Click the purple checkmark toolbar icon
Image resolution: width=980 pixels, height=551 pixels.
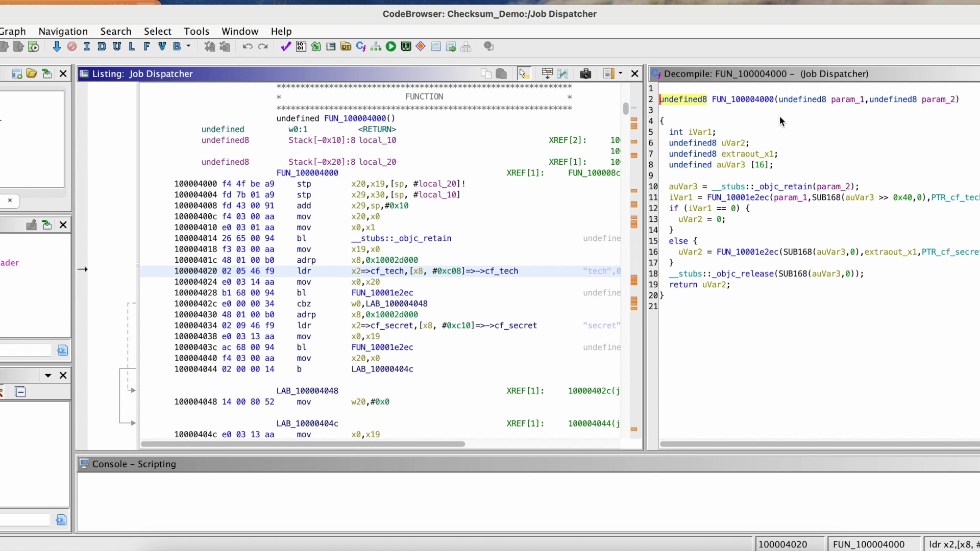click(286, 46)
